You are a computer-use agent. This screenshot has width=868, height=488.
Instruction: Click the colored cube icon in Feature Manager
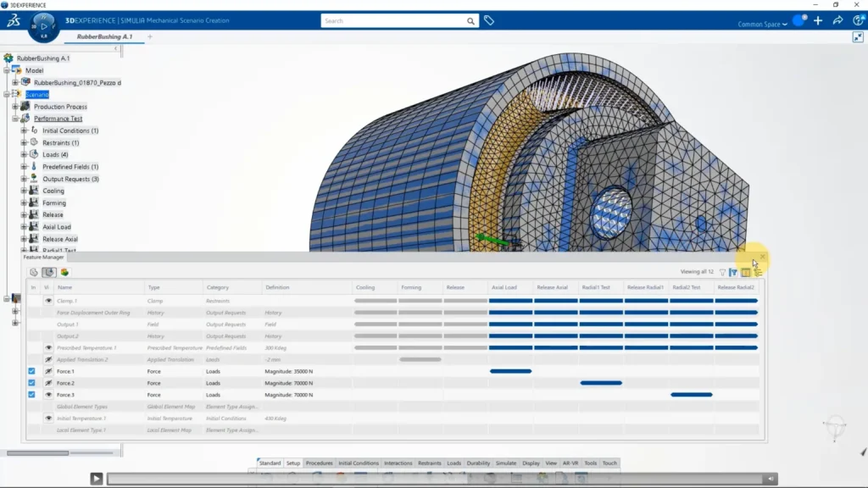pos(64,272)
